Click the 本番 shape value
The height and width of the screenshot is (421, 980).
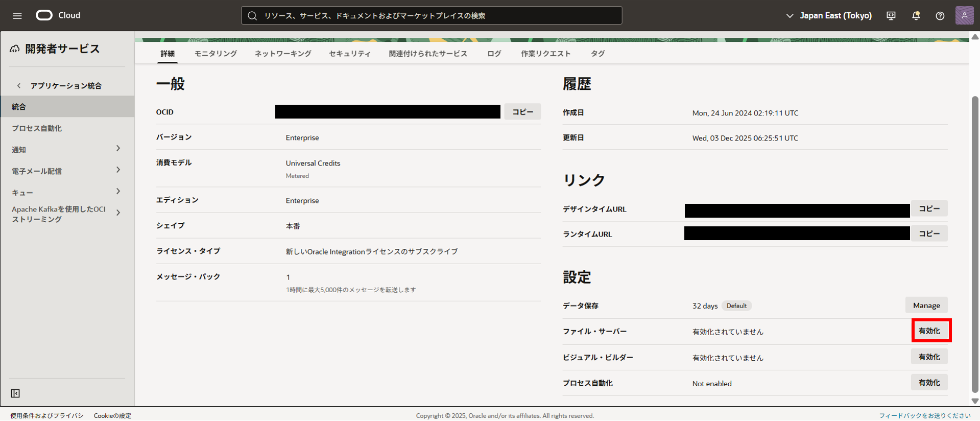(293, 226)
